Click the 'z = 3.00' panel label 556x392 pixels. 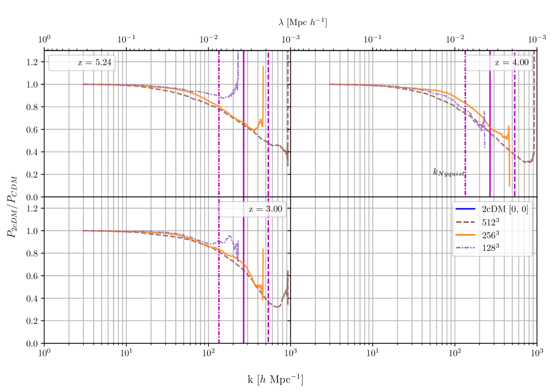pyautogui.click(x=266, y=209)
